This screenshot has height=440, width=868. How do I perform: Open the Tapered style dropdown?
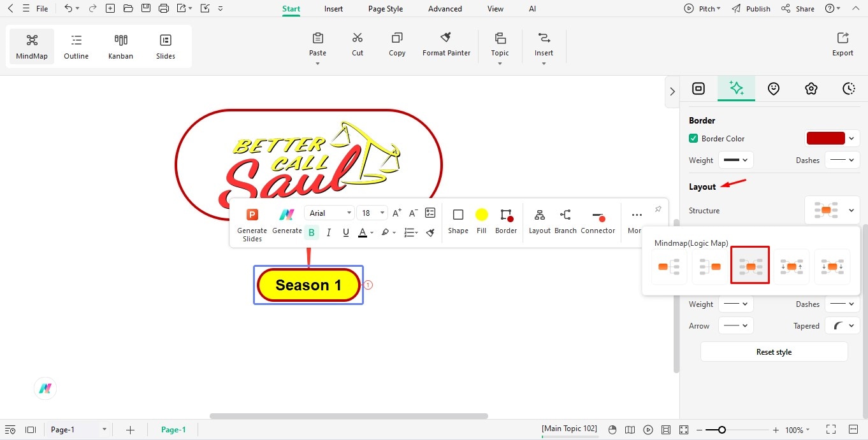click(x=843, y=325)
